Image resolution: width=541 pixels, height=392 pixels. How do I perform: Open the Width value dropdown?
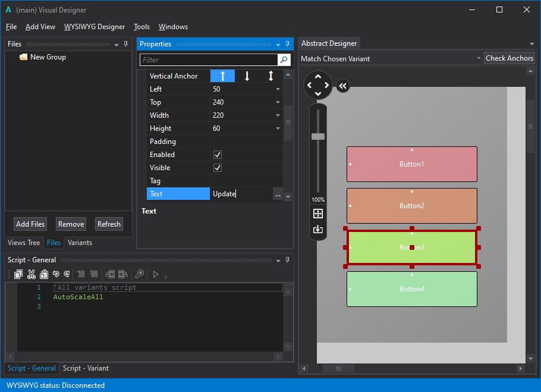[x=278, y=115]
